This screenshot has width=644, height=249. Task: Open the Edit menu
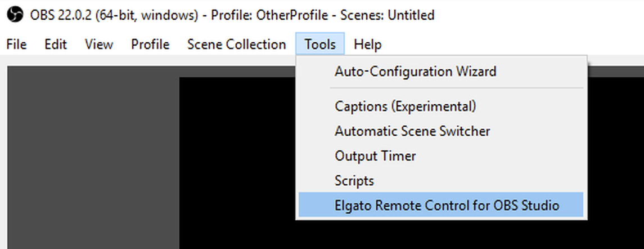(x=56, y=45)
